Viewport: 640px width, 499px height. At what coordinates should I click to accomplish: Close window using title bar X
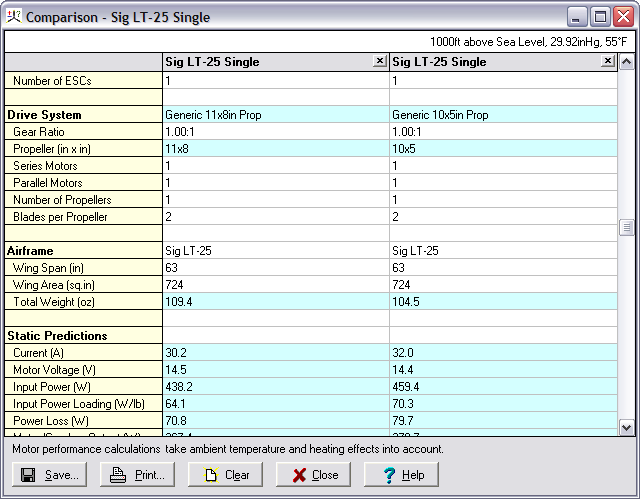coord(624,17)
